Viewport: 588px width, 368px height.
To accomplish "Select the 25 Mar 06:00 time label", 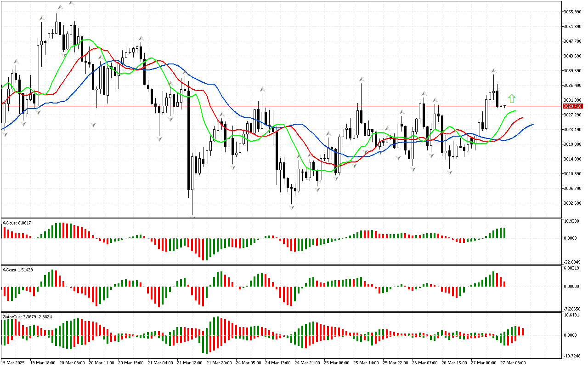I will pyautogui.click(x=337, y=363).
